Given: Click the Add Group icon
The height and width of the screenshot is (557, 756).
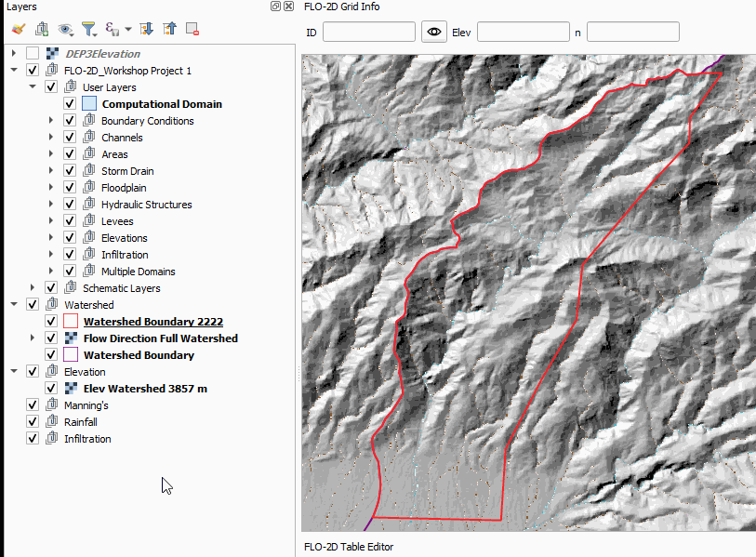Looking at the screenshot, I should (x=41, y=30).
